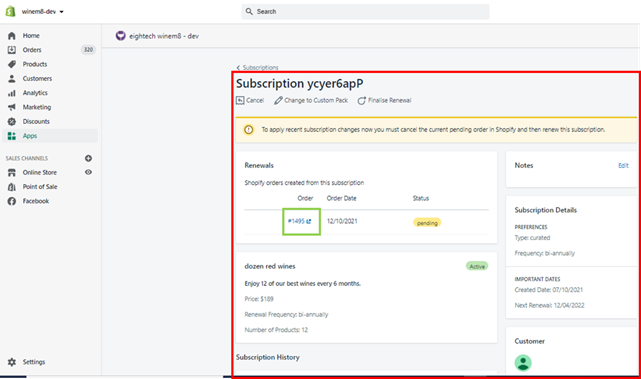Click the Apps grid icon
The width and height of the screenshot is (641, 379).
[12, 136]
